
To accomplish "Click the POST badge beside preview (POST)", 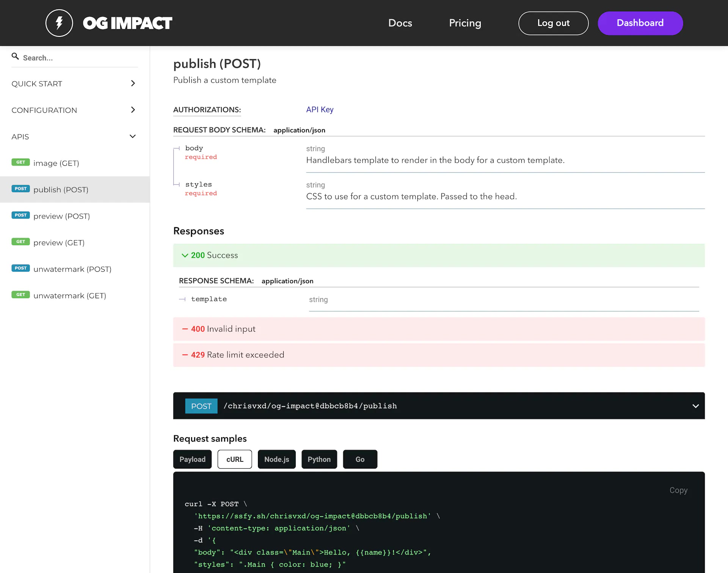I will coord(20,215).
